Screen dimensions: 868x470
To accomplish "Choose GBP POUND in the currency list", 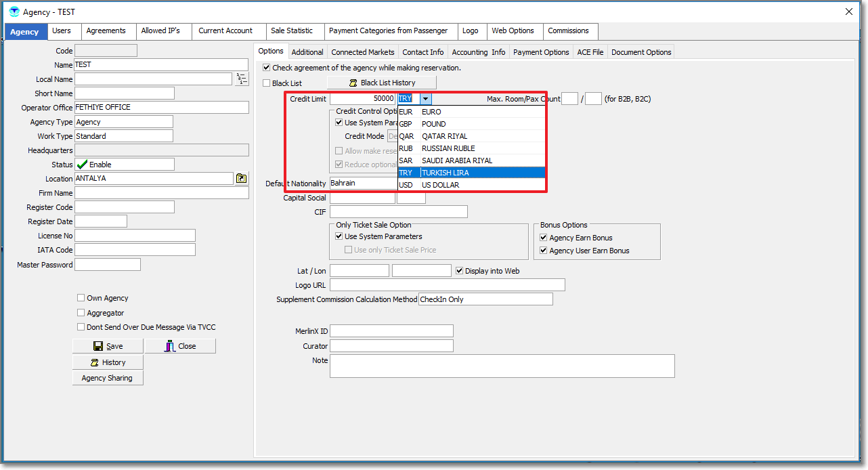I will (471, 124).
